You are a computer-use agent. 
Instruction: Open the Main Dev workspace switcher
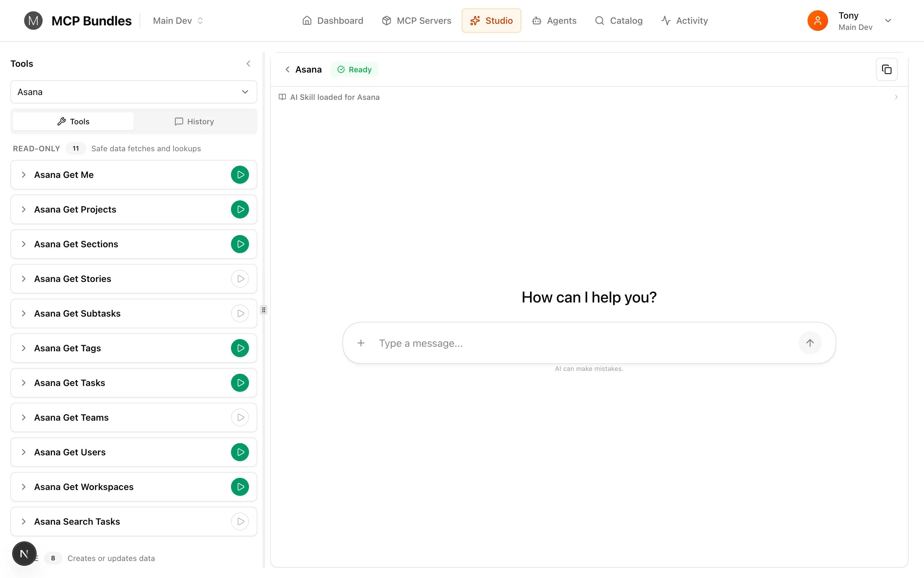pyautogui.click(x=178, y=21)
